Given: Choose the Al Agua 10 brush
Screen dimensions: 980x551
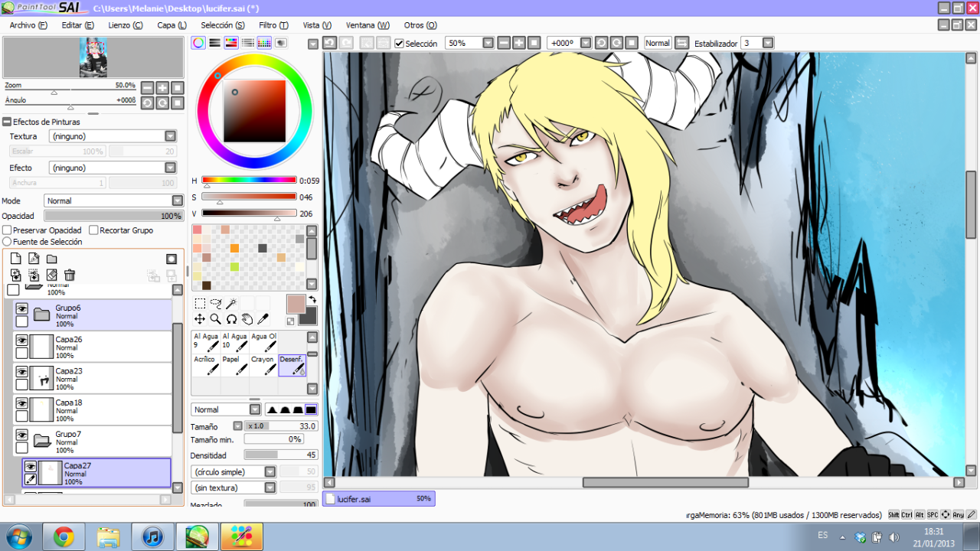Looking at the screenshot, I should (234, 341).
